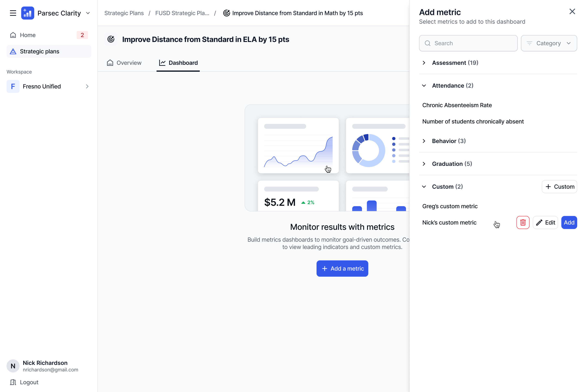The height and width of the screenshot is (392, 587).
Task: Open the Home page
Action: click(28, 35)
